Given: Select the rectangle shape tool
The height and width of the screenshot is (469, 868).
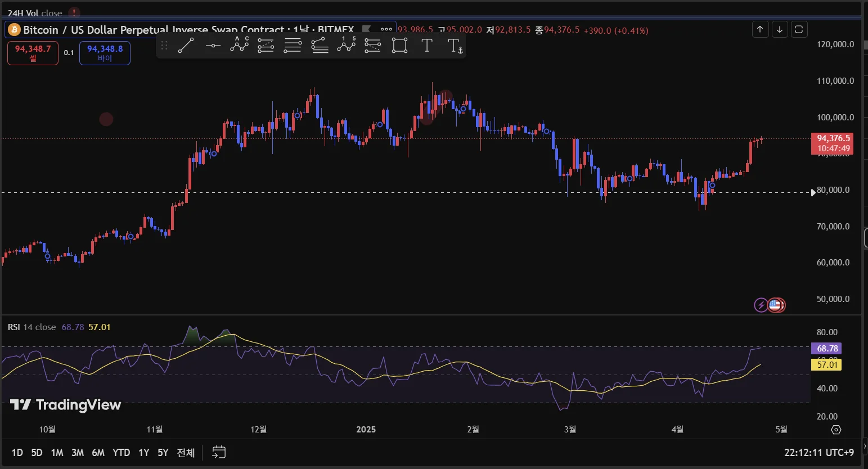Looking at the screenshot, I should point(399,46).
